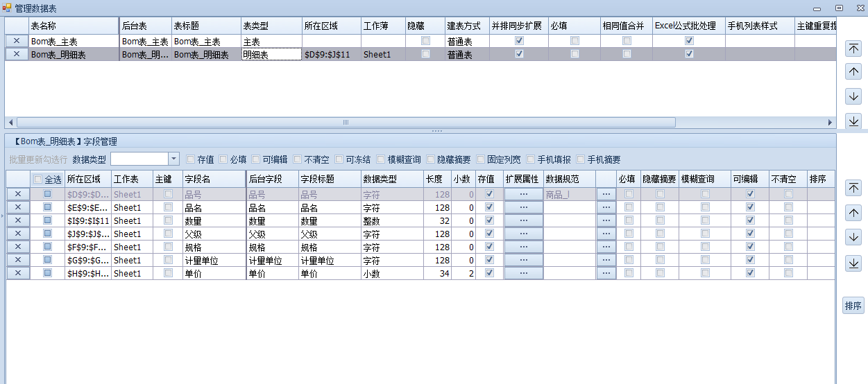
Task: Delete the 单价 field row with X
Action: click(18, 274)
